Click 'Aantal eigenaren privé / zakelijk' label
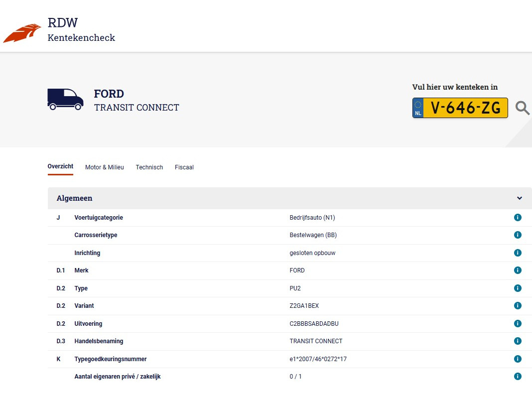532x399 pixels. [118, 377]
